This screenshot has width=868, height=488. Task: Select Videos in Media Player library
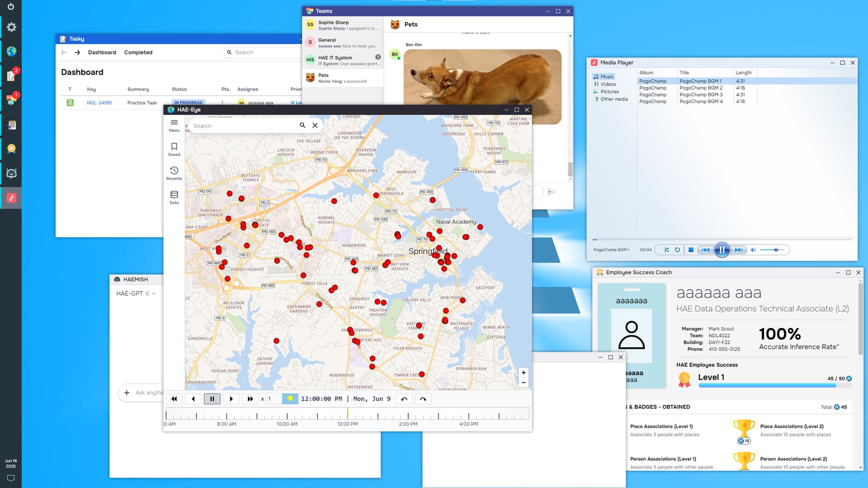[x=608, y=84]
